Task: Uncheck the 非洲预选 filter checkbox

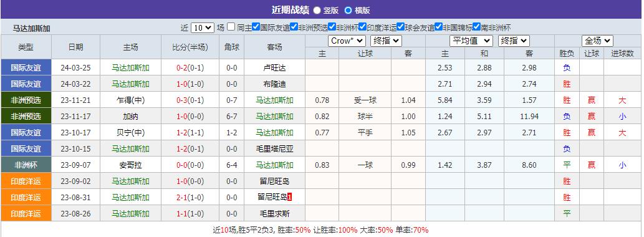Action: tap(294, 27)
